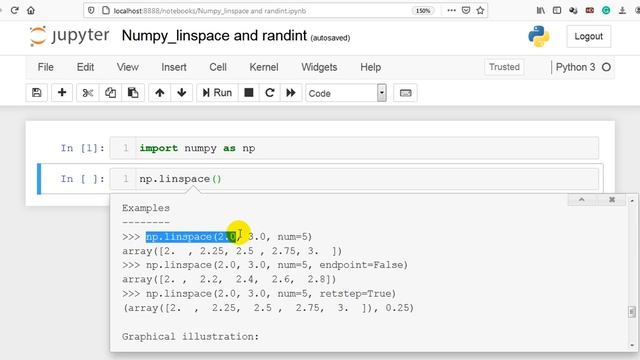Open the Cell menu
This screenshot has width=640, height=360.
tap(218, 67)
